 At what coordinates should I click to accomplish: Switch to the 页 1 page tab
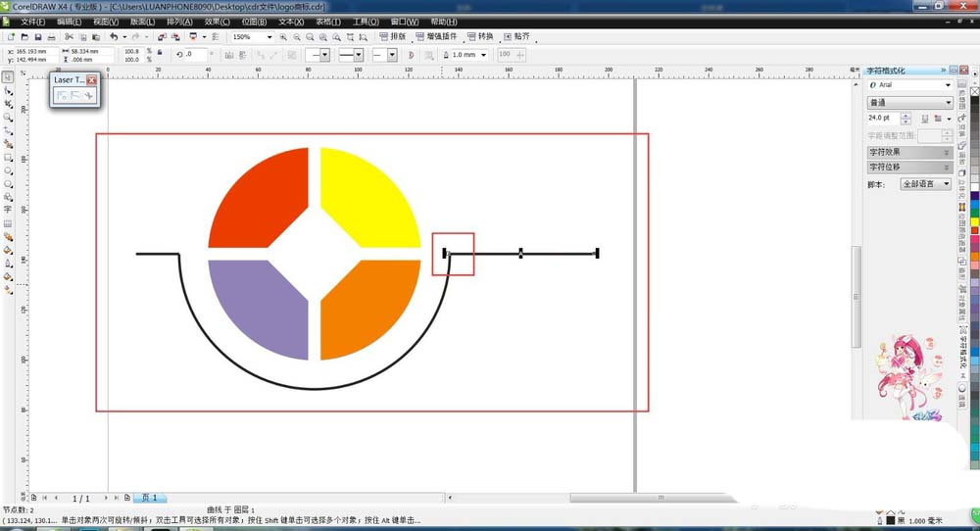tap(149, 498)
